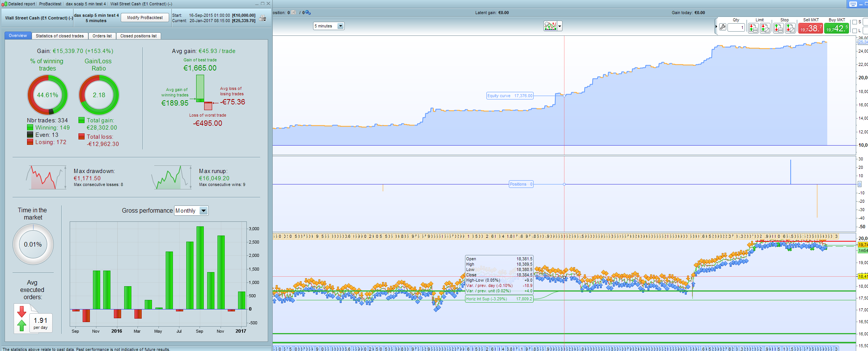Click the on-screen keyboard icon

pyautogui.click(x=853, y=4)
